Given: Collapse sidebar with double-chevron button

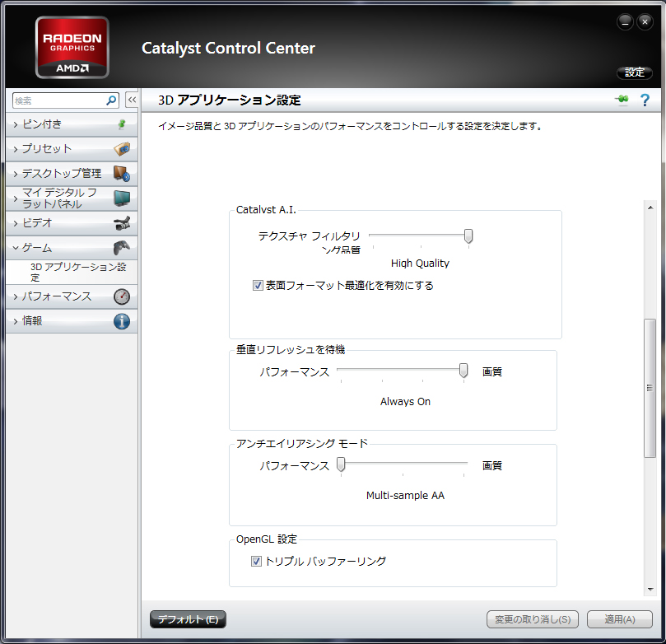Looking at the screenshot, I should (x=132, y=100).
